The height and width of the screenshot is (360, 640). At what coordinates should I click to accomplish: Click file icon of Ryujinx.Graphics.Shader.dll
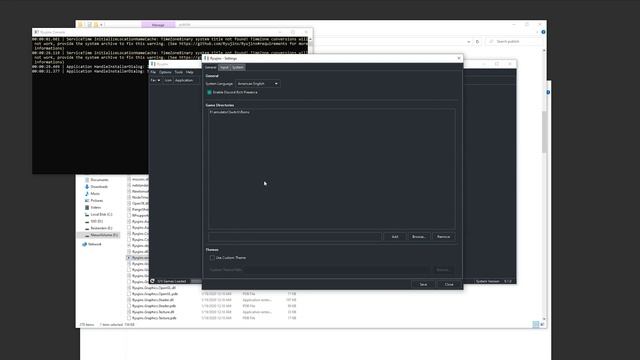pyautogui.click(x=129, y=300)
